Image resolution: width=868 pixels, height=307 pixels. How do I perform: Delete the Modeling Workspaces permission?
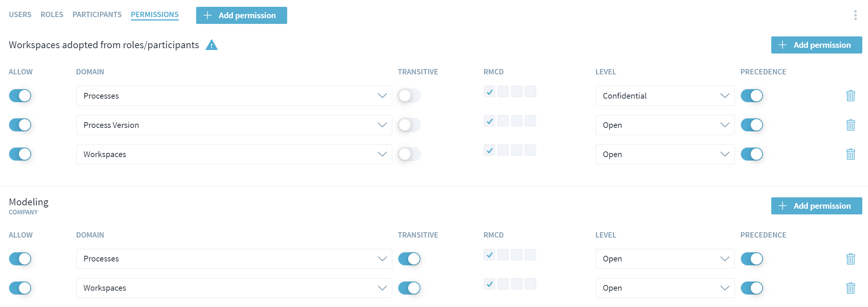pos(851,288)
